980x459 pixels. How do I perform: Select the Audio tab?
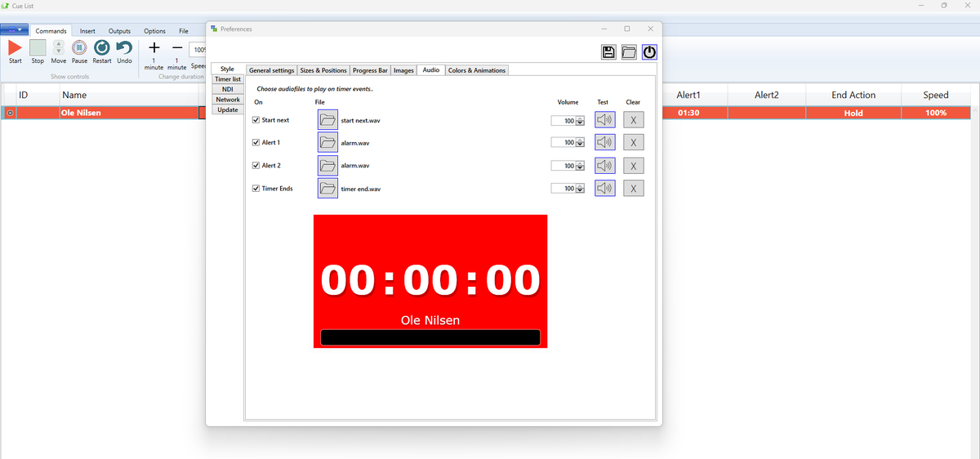click(431, 69)
